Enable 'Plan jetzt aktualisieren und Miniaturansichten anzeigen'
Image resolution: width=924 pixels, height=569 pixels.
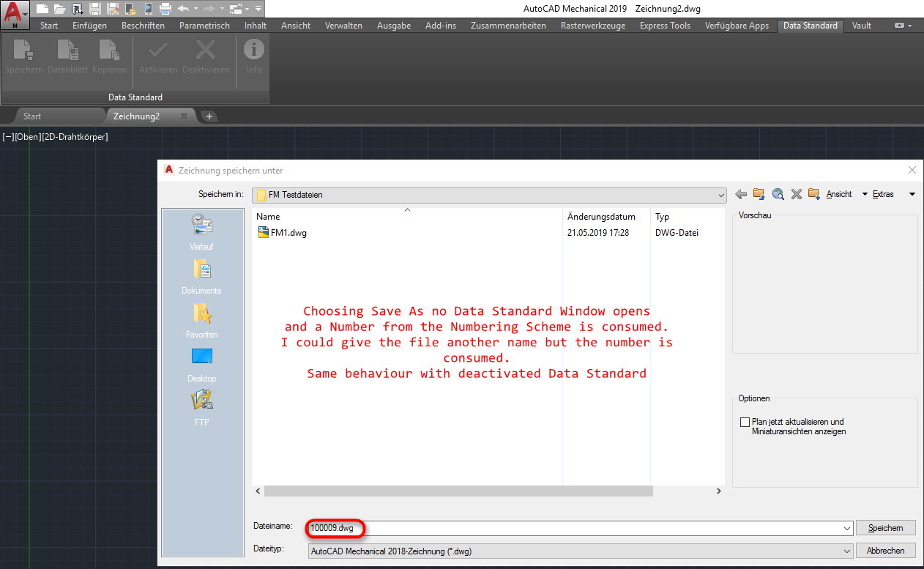point(745,421)
